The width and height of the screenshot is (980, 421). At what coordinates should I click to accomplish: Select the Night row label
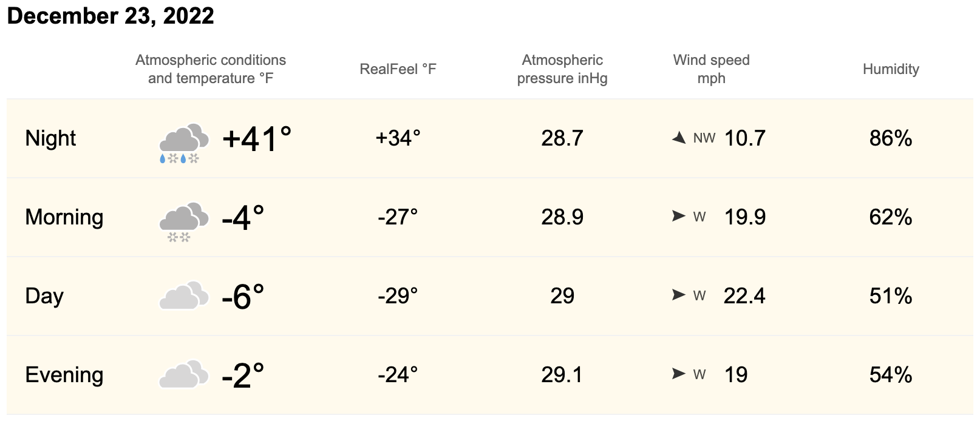click(50, 138)
